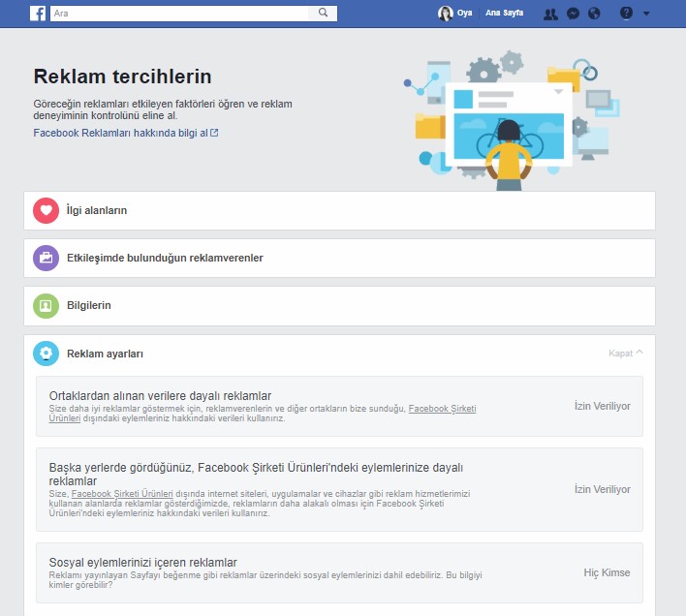Click the Facebook logo icon
Viewport: 686px width, 616px height.
tap(38, 14)
